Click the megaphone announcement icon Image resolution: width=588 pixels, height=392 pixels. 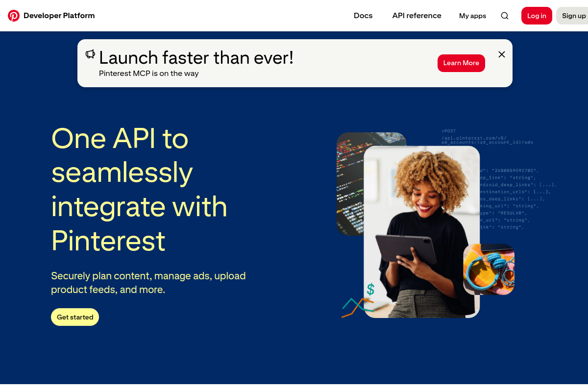click(90, 54)
